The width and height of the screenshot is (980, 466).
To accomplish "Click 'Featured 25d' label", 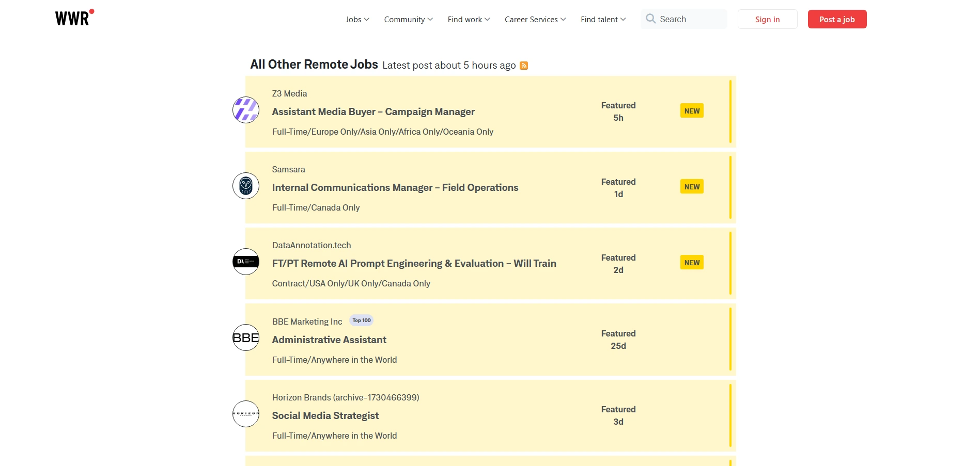I will click(x=618, y=340).
